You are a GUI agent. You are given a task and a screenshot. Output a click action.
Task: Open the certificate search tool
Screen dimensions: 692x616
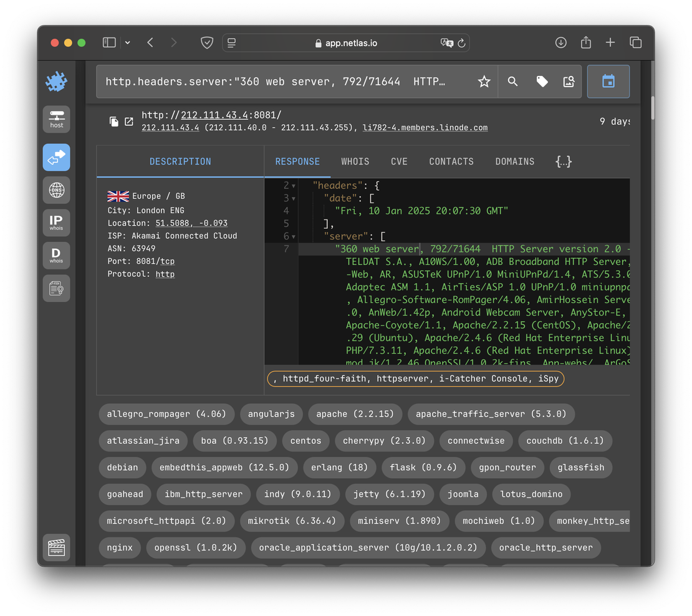click(56, 288)
